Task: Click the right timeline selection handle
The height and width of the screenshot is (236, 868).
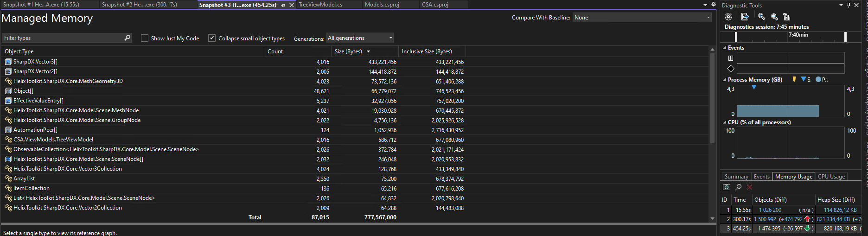Action: click(845, 37)
